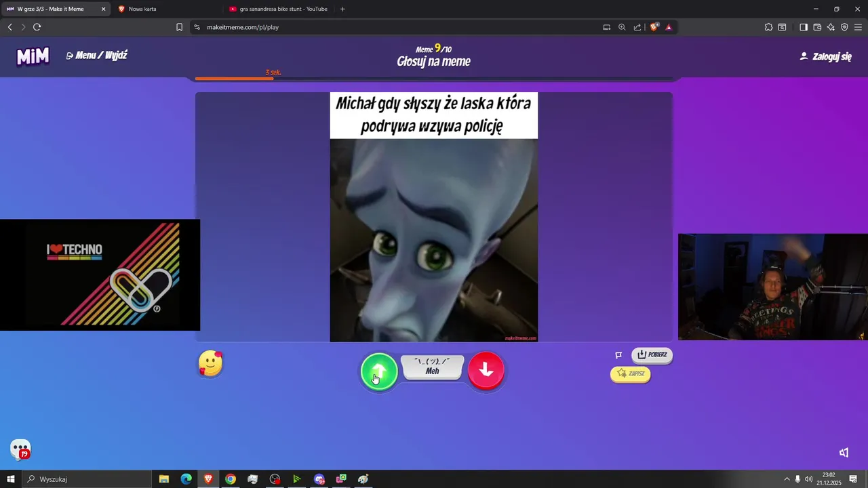The height and width of the screenshot is (488, 868).
Task: Open Paint palette taskbar icon
Action: pos(363,479)
